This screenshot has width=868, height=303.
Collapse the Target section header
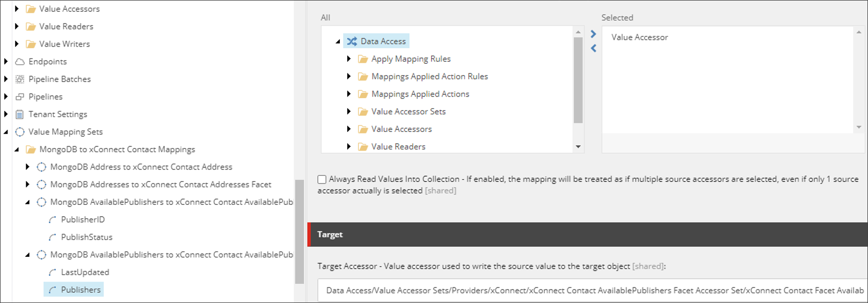click(330, 234)
